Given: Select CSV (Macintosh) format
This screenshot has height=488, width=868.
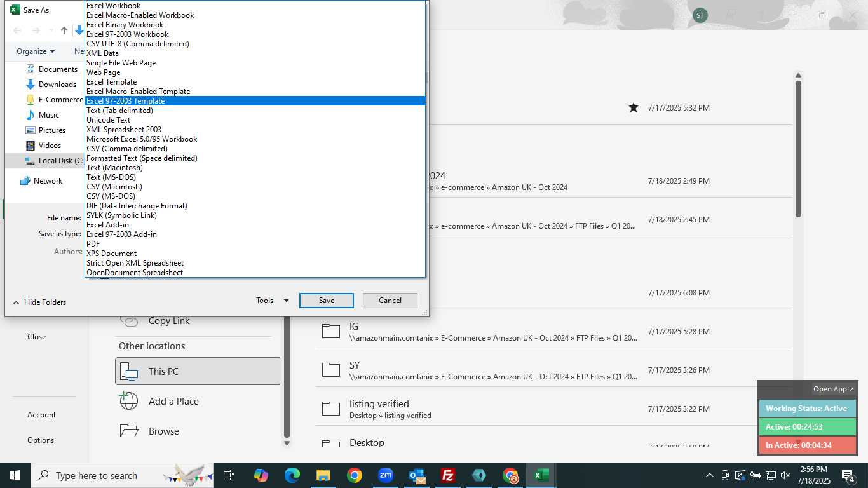Looking at the screenshot, I should coord(255,187).
